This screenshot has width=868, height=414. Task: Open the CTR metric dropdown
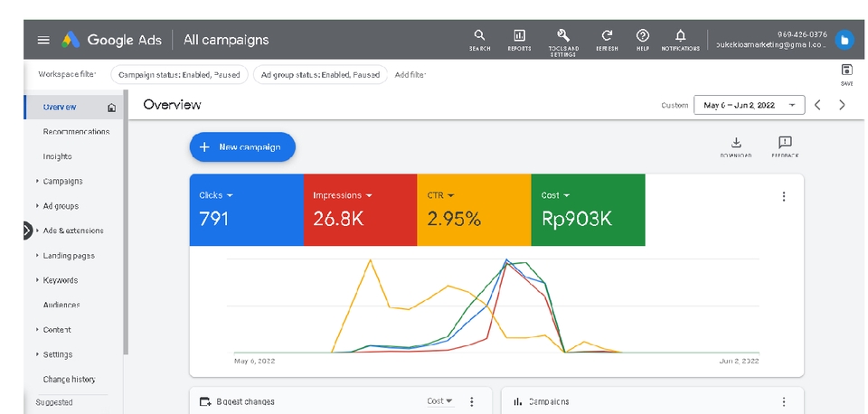click(450, 195)
